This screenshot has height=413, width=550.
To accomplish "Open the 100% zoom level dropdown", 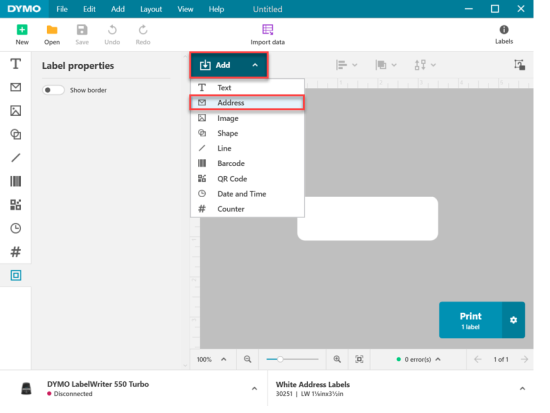I will pyautogui.click(x=212, y=359).
